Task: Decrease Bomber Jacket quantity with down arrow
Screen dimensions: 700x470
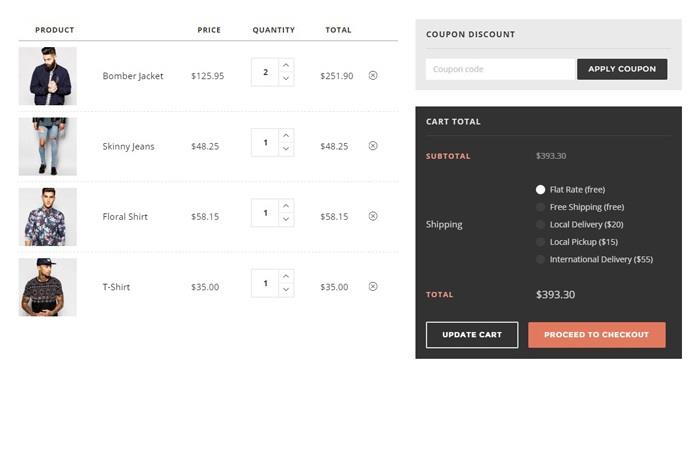Action: 286,79
